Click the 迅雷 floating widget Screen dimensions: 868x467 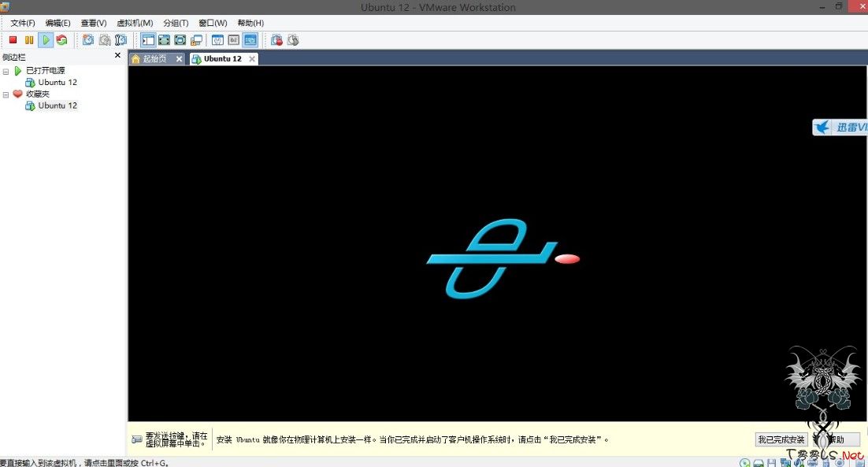pos(840,128)
